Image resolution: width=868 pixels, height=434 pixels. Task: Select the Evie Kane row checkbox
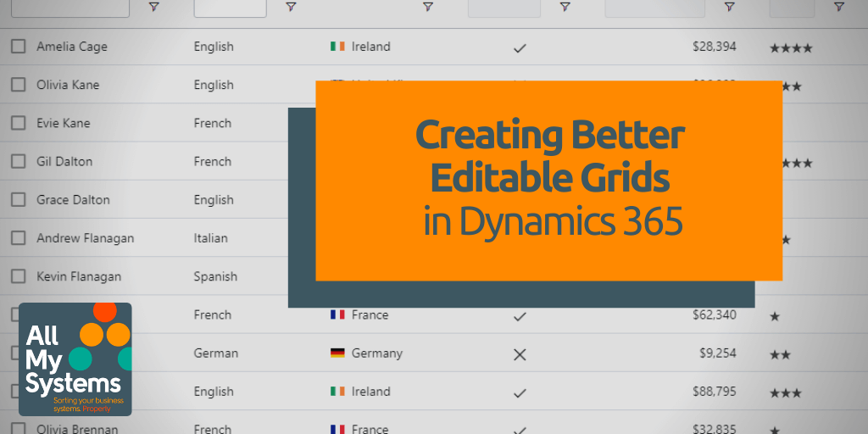pyautogui.click(x=19, y=123)
